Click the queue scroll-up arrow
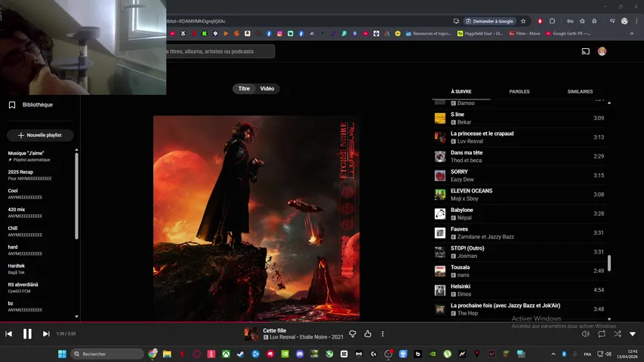 [609, 103]
